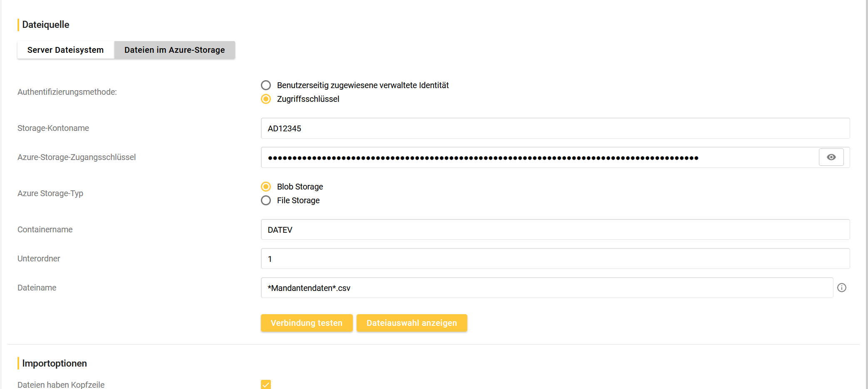This screenshot has height=389, width=868.
Task: Focus the Dateiname pattern field
Action: coord(547,288)
